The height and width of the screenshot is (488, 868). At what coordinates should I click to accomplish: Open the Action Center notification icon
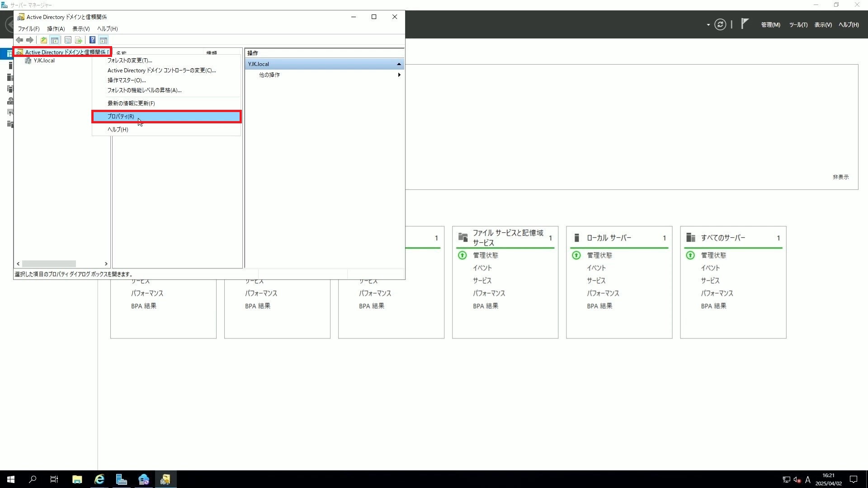click(x=854, y=479)
